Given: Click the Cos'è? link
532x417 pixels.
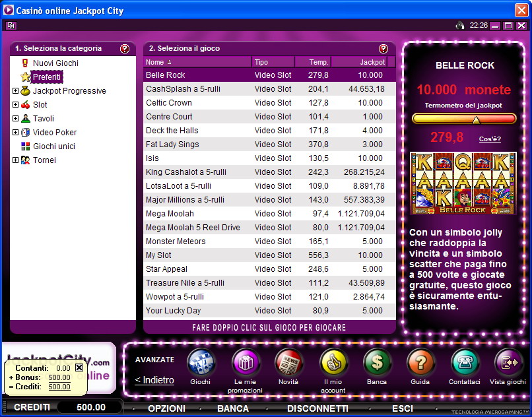Looking at the screenshot, I should click(490, 139).
